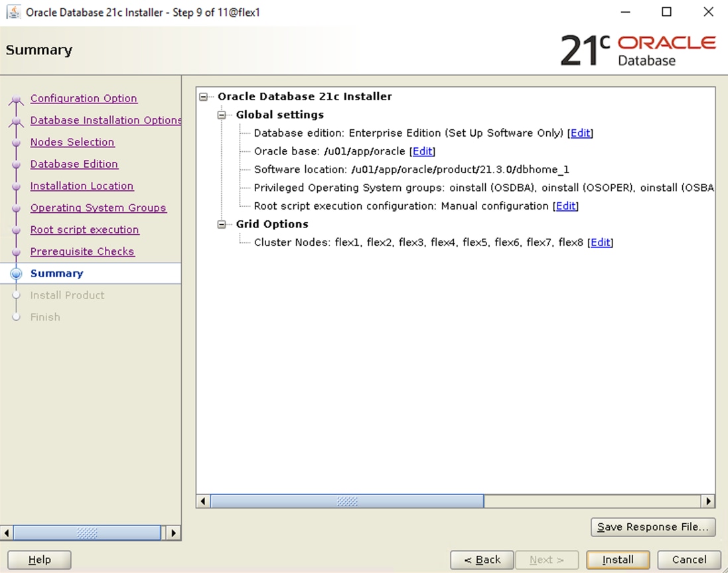Click the sidebar horizontal scrollbar thumb

point(88,533)
